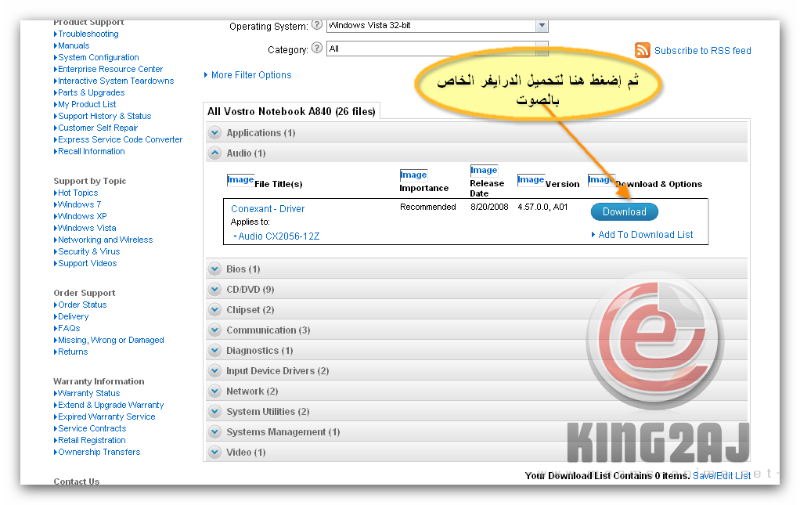Expand Input Device Drivers (2) section

277,371
